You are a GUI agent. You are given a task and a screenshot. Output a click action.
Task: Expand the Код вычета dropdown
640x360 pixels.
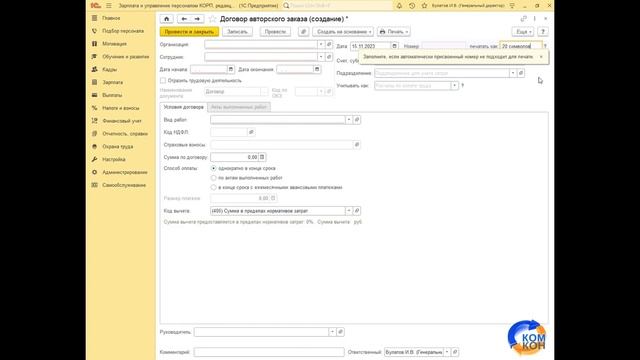[x=349, y=211]
